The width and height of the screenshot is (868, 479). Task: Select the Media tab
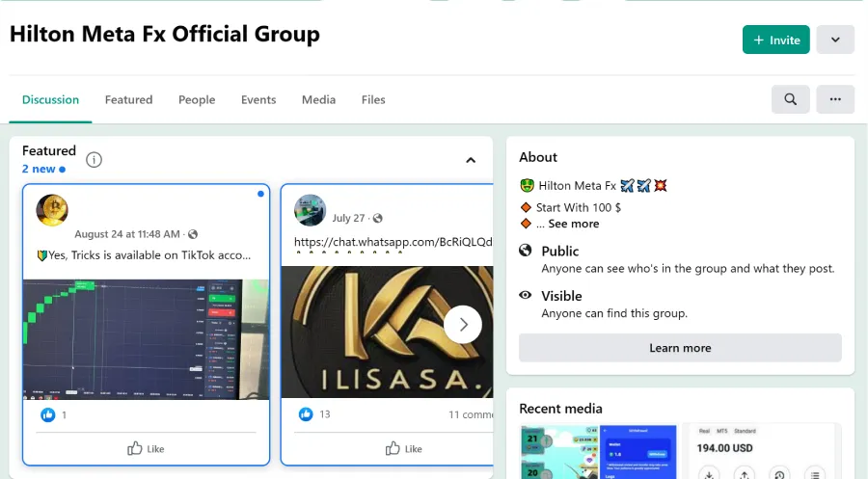318,99
